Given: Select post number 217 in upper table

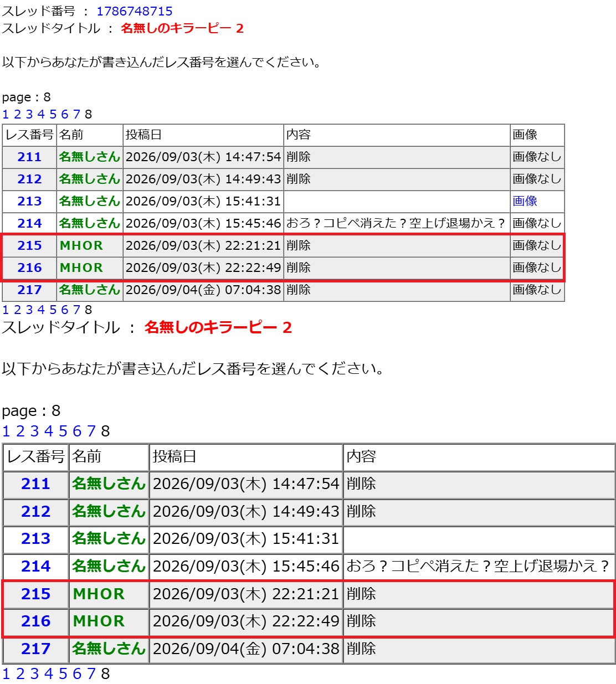Looking at the screenshot, I should (x=29, y=290).
